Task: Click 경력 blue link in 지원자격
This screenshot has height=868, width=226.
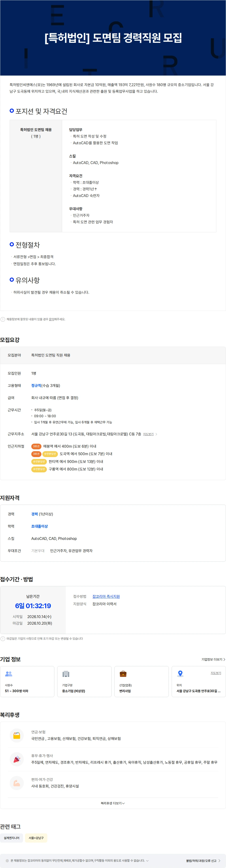Action: click(x=34, y=514)
